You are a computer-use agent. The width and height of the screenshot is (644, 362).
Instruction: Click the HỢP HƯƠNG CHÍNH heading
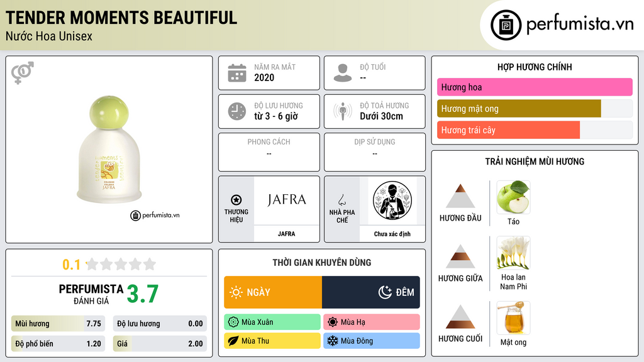pos(535,67)
